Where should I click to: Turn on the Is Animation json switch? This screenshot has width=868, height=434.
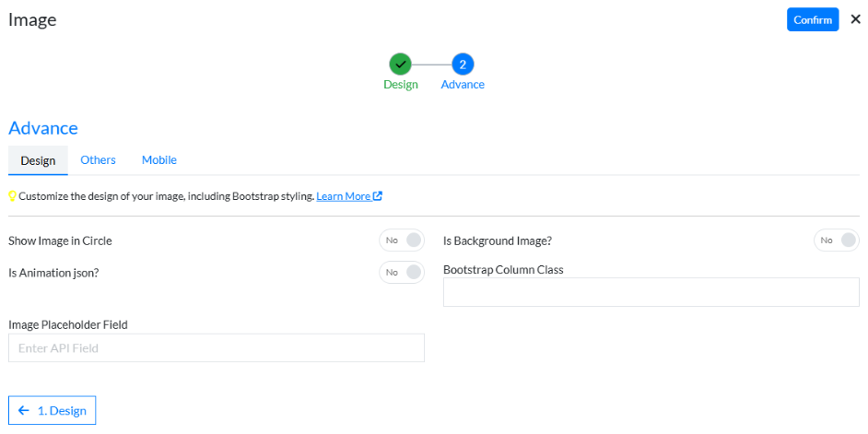[402, 272]
